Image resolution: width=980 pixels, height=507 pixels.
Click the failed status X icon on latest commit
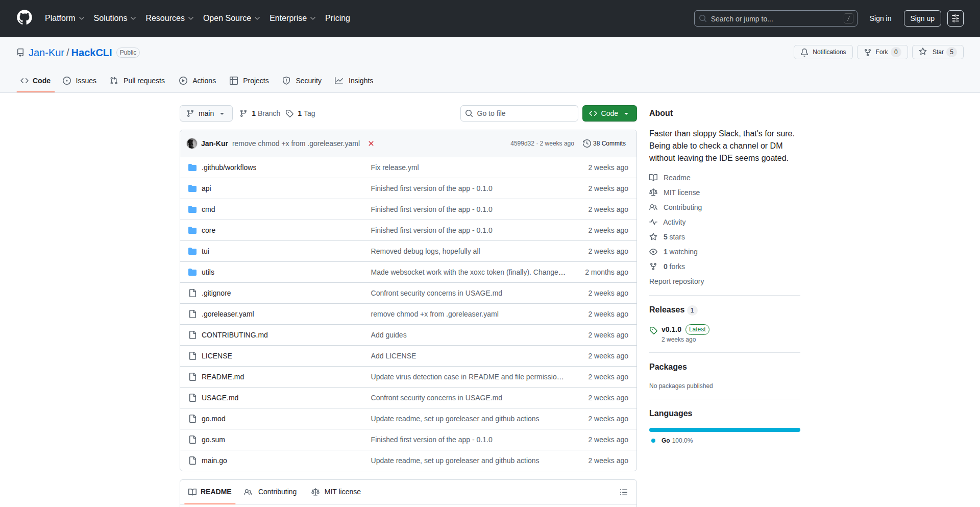371,143
